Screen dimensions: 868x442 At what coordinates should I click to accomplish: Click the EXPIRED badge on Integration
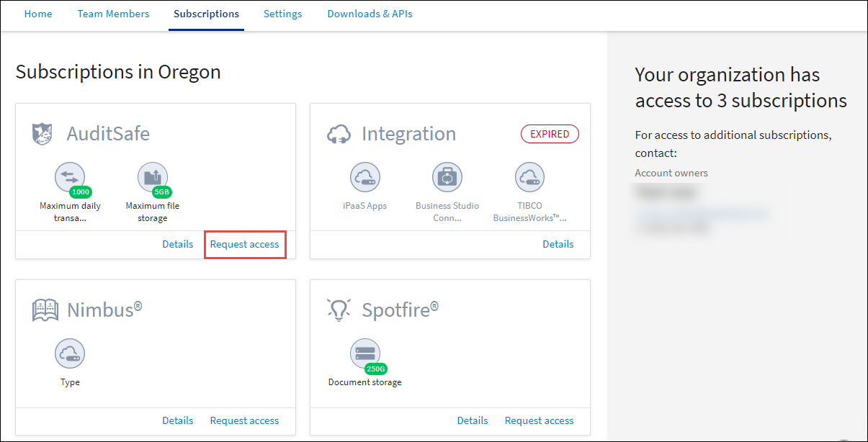pos(550,134)
